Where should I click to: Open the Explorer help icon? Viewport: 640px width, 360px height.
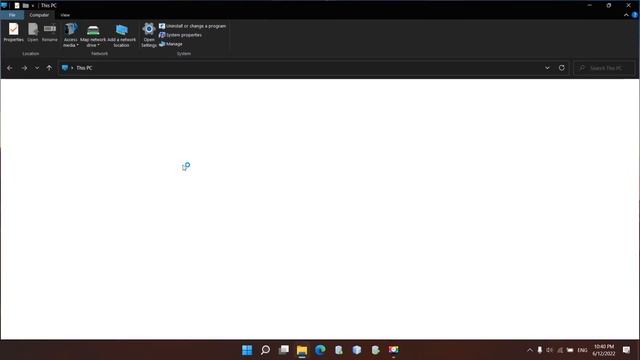click(635, 15)
